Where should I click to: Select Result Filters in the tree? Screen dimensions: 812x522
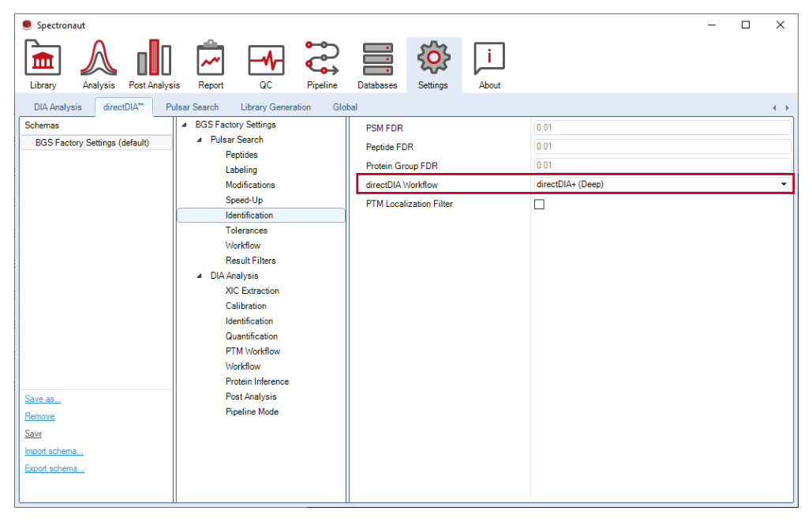[x=251, y=261]
